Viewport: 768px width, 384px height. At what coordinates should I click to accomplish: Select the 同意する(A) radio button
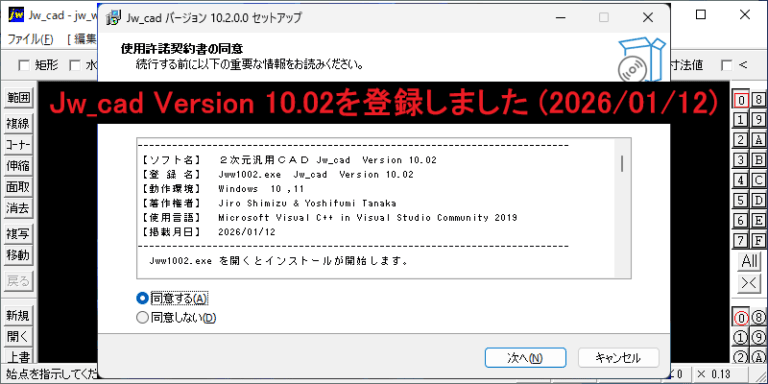coord(172,298)
